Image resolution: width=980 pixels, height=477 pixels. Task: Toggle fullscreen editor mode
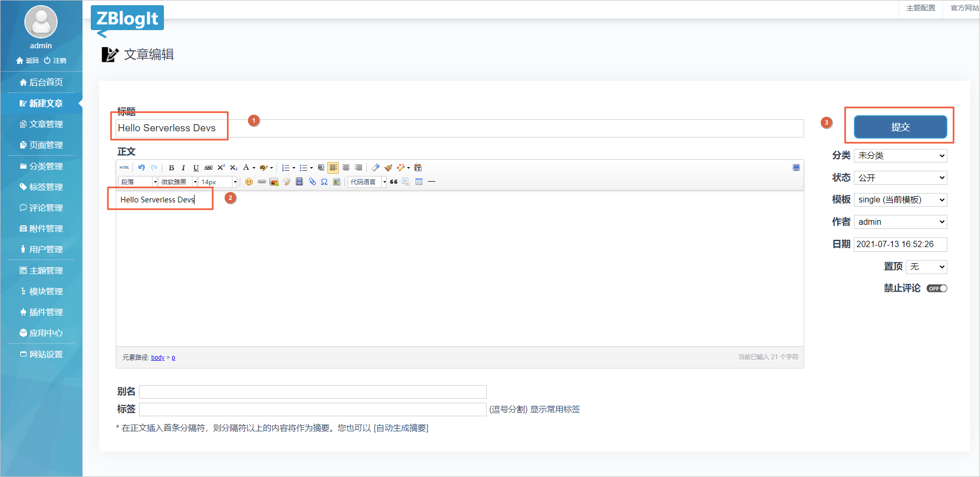pos(796,168)
